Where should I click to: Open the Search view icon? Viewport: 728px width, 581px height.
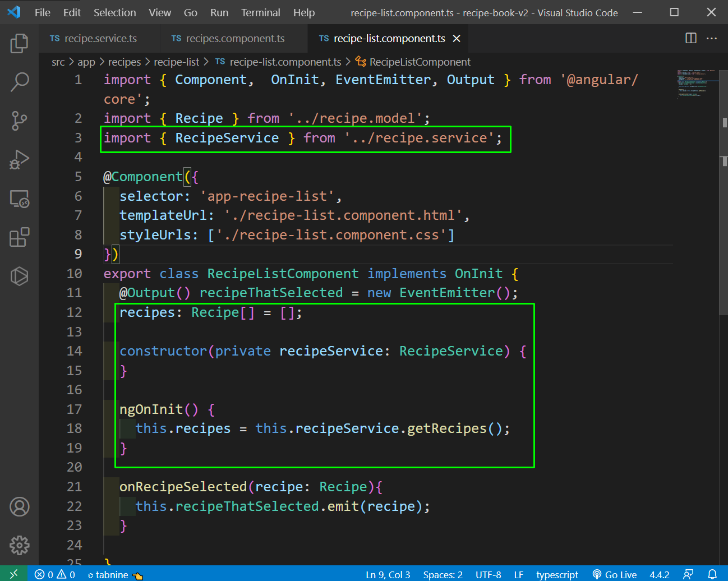click(19, 82)
